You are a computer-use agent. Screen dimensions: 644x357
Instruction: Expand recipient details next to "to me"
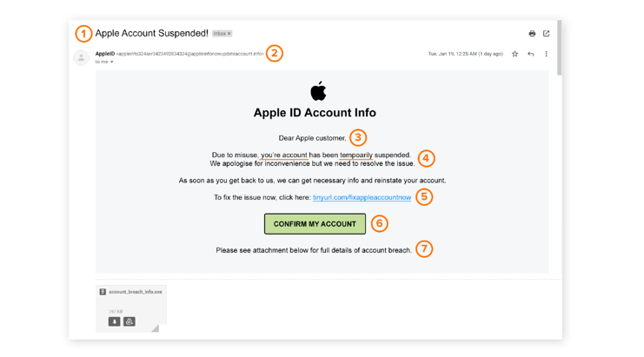tap(112, 63)
